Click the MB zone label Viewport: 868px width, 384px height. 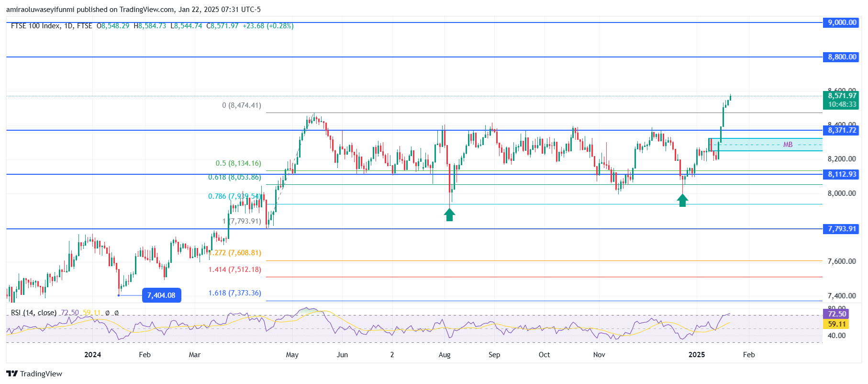788,145
